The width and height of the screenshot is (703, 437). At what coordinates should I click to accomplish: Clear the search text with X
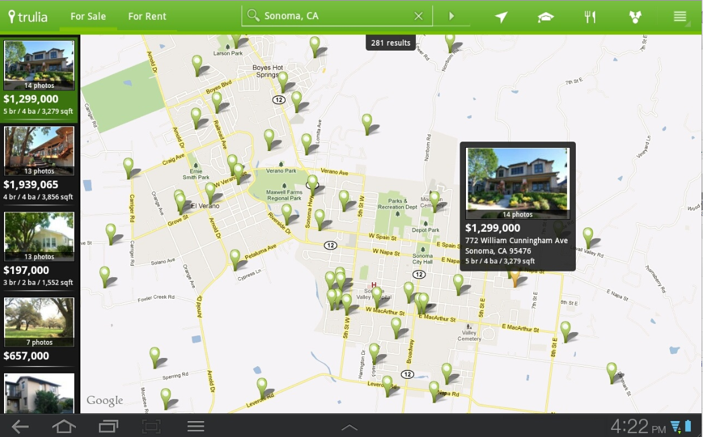(418, 16)
